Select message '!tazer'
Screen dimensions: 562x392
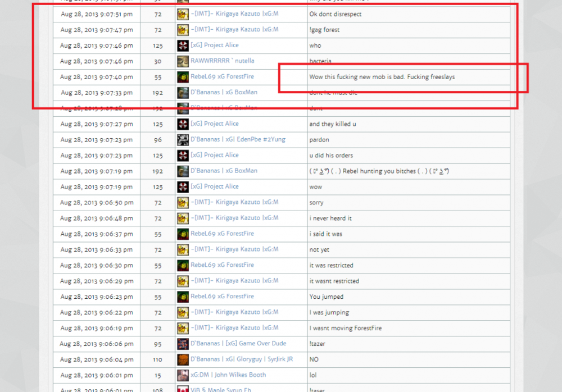[317, 344]
